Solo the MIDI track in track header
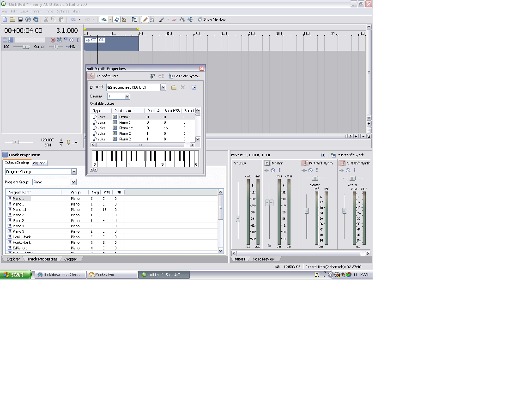This screenshot has width=532, height=399. [78, 40]
